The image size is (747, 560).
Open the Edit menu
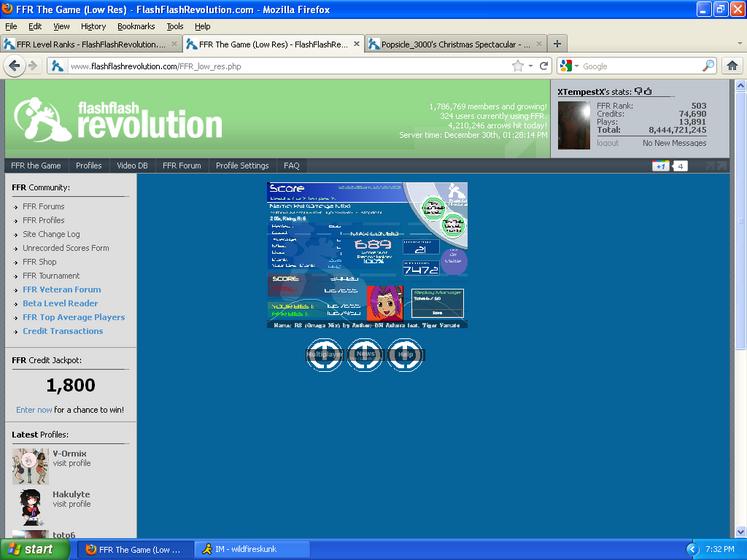point(35,26)
